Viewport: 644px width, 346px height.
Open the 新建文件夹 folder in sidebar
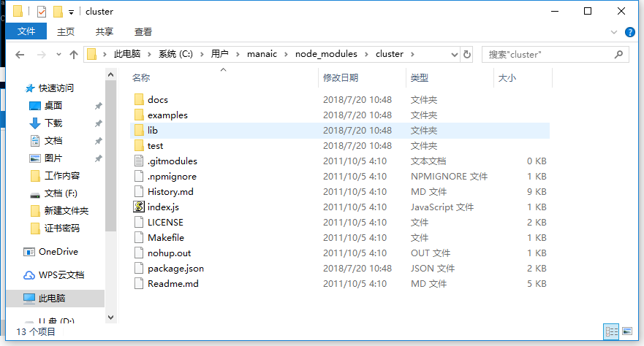tap(59, 211)
